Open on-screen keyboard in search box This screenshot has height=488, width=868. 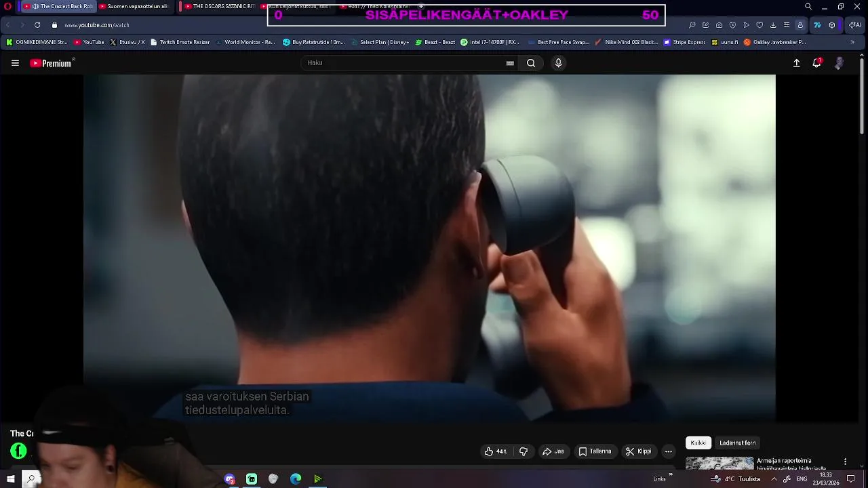[510, 63]
